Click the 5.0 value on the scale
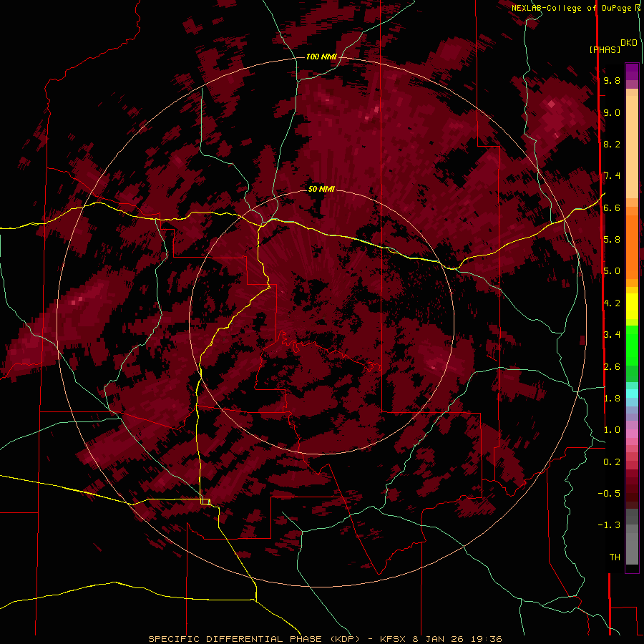Viewport: 644px width, 644px height. 612,271
